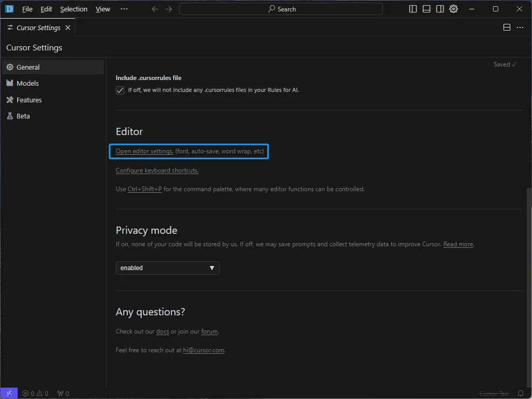Screen dimensions: 532x399
Task: Click the Privacy mode section heading
Action: (147, 230)
